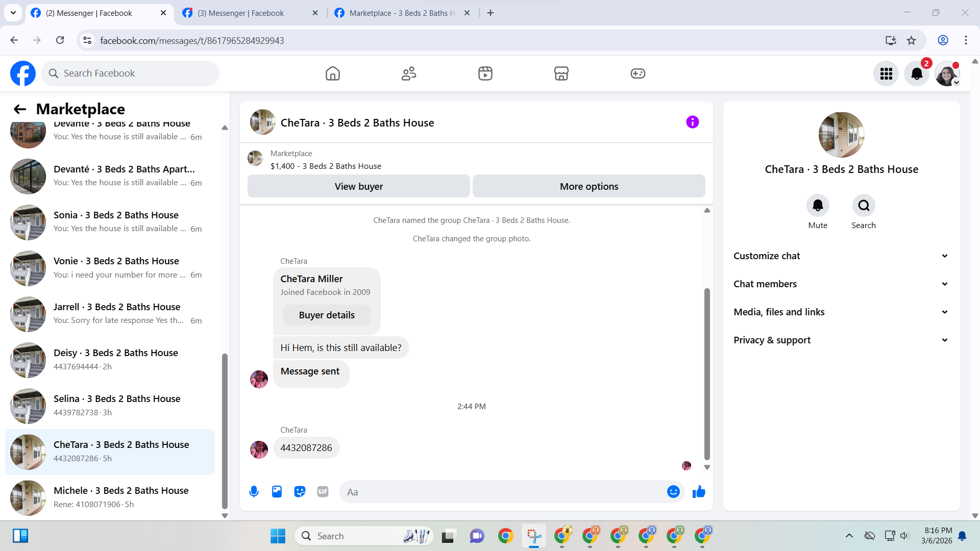The image size is (980, 551).
Task: Mute the CheTara conversation
Action: tap(818, 206)
